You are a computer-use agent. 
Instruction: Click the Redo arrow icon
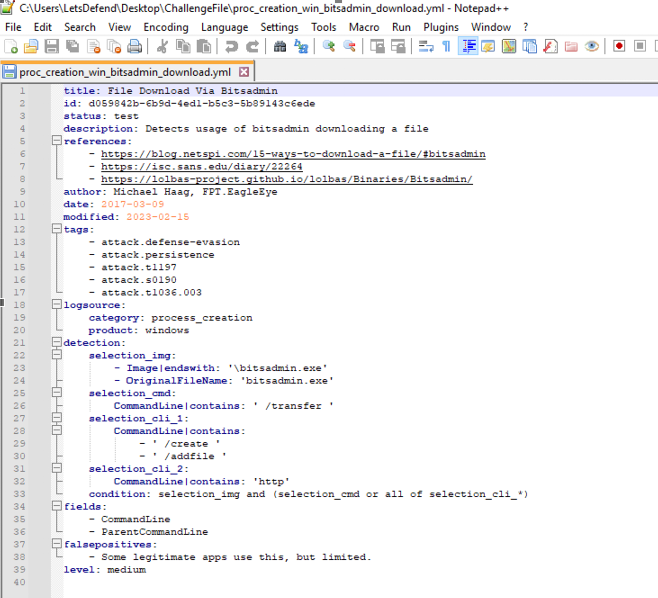point(252,46)
